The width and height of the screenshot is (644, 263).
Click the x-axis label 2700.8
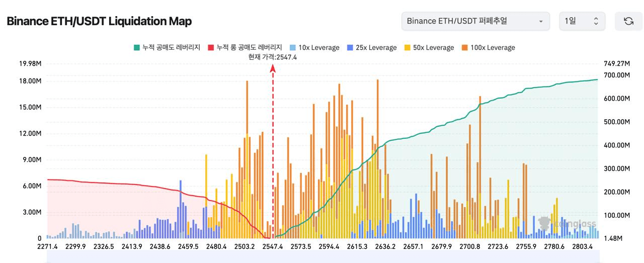pyautogui.click(x=471, y=247)
